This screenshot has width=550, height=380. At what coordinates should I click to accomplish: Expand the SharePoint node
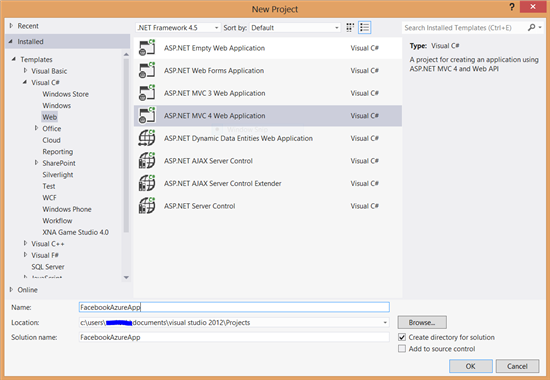36,163
